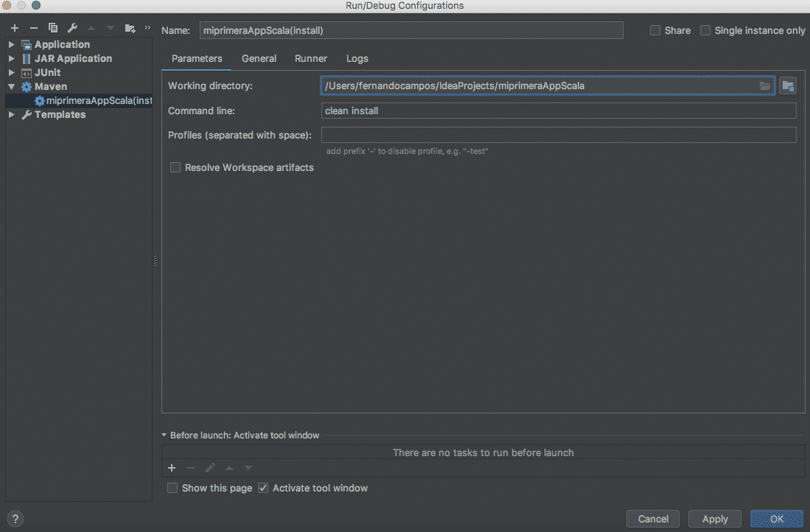Click the Apply button
The image size is (810, 532).
point(715,519)
